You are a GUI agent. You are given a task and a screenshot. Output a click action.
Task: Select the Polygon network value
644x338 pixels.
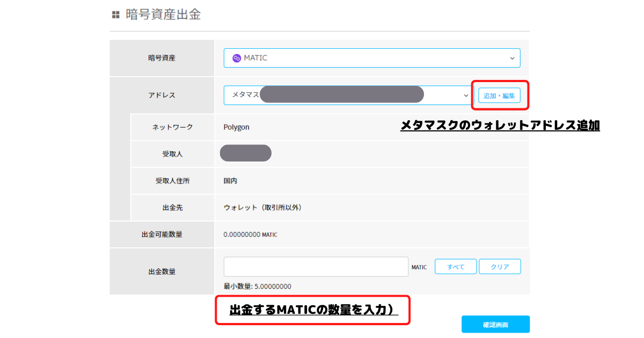237,127
